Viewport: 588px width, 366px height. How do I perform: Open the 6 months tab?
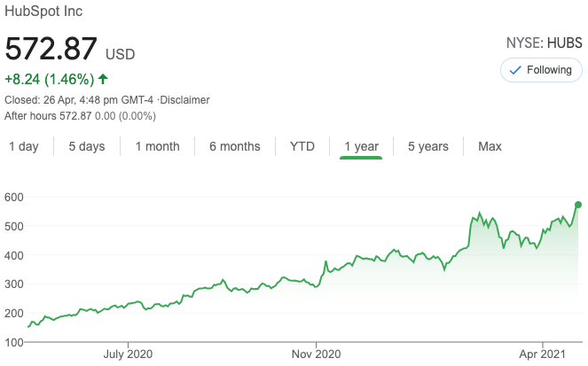click(x=235, y=146)
